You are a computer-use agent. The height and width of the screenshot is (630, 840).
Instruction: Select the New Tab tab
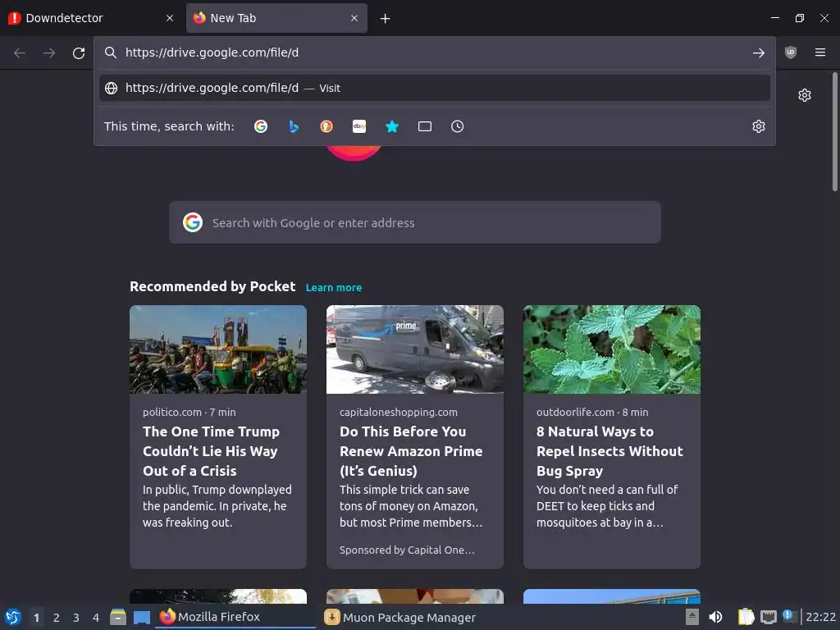[x=276, y=18]
